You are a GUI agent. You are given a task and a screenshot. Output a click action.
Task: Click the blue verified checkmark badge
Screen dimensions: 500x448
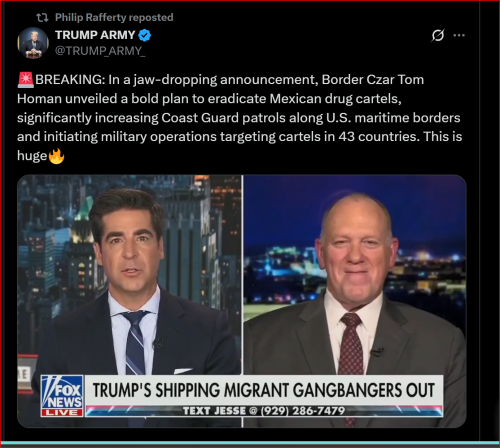(144, 35)
